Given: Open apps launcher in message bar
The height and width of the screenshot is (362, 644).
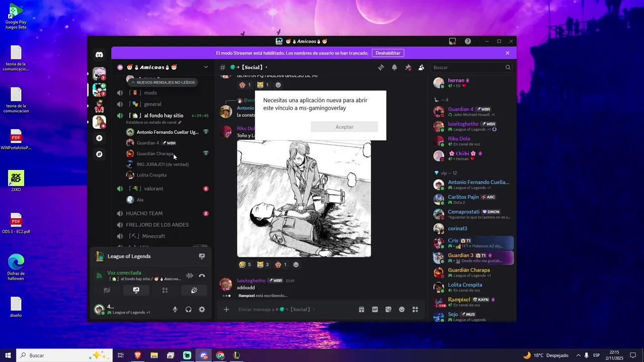Looking at the screenshot, I should (x=415, y=310).
